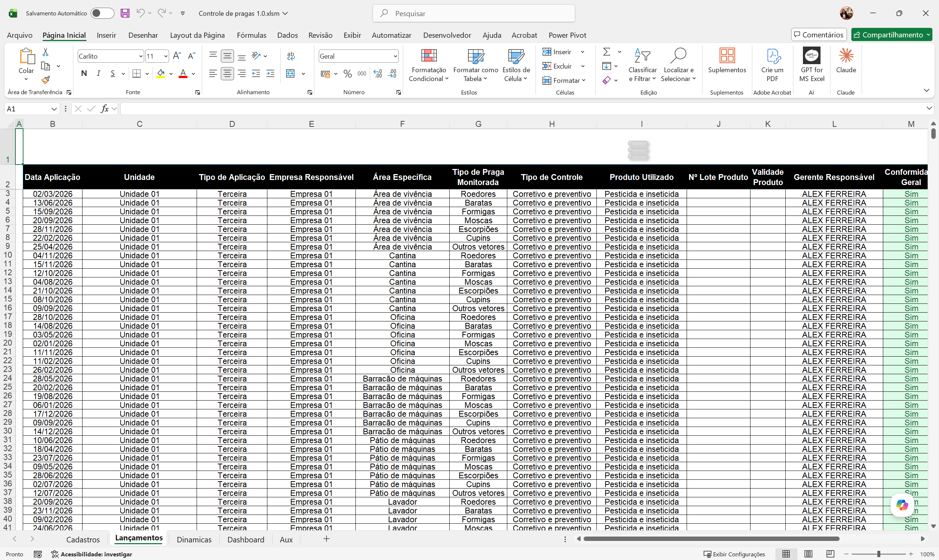Click the merge and center icon

pyautogui.click(x=290, y=74)
